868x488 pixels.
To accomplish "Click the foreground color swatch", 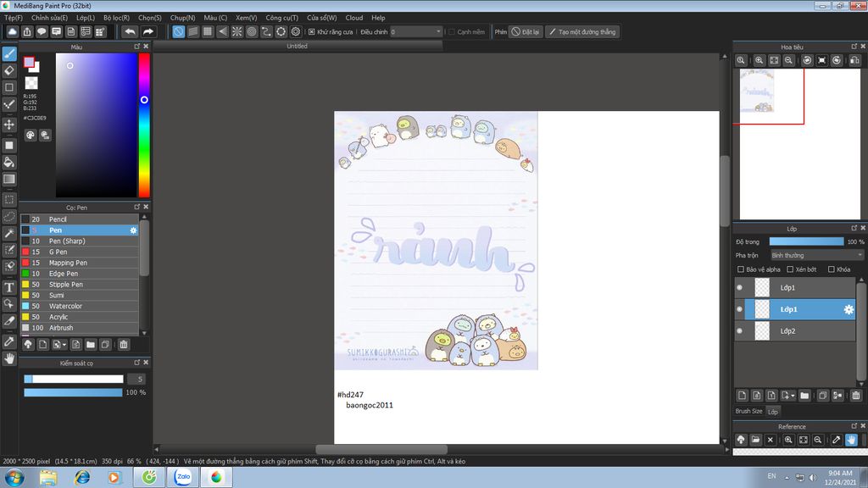I will [x=30, y=63].
